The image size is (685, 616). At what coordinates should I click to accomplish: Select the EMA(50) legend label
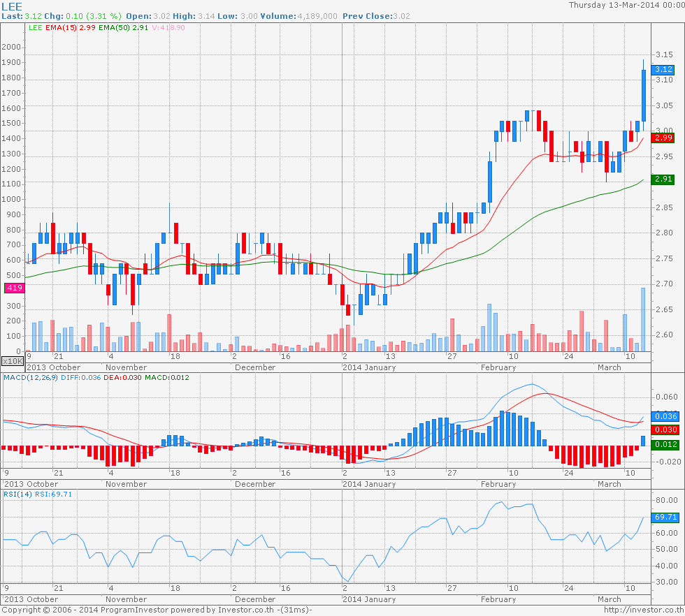tap(114, 27)
